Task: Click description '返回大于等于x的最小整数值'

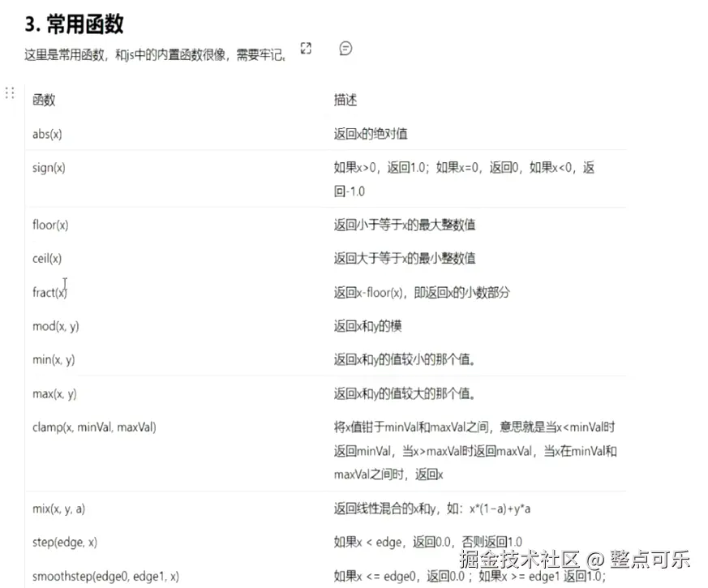Action: pyautogui.click(x=405, y=259)
